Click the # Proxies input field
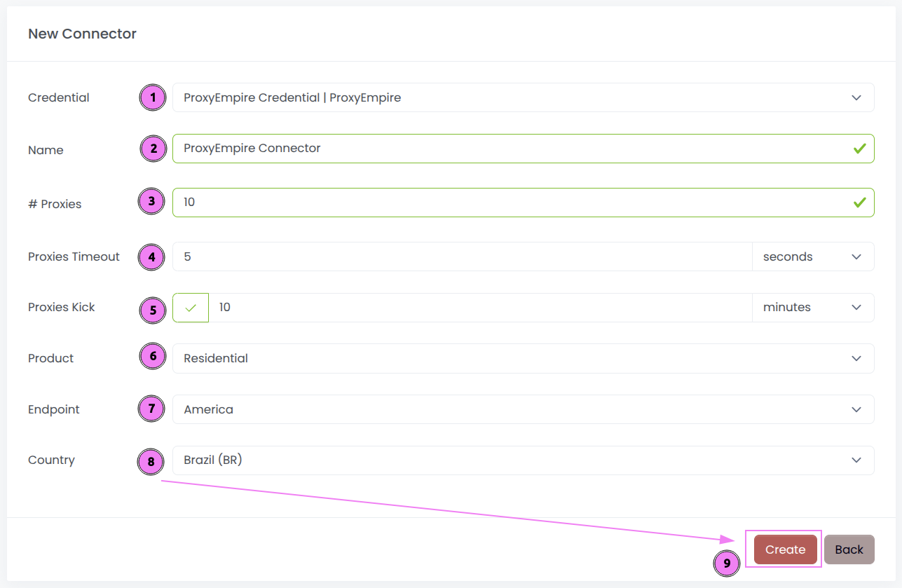Viewport: 902px width, 588px height. 523,203
